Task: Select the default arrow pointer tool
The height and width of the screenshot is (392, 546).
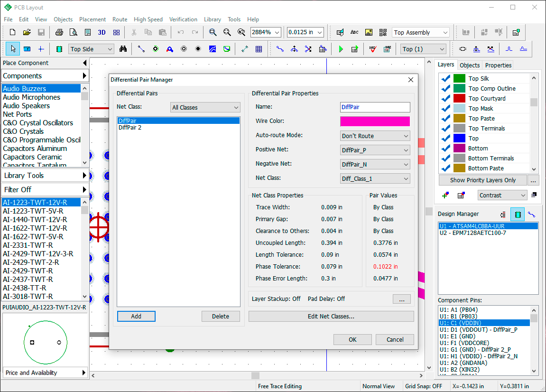Action: tap(13, 49)
